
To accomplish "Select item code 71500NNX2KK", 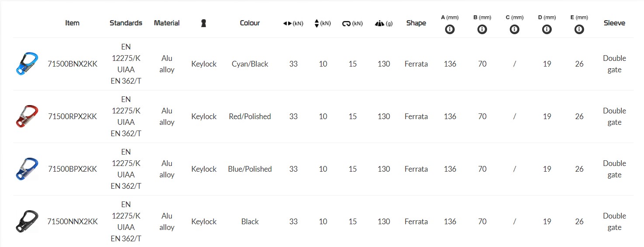I will [x=73, y=222].
